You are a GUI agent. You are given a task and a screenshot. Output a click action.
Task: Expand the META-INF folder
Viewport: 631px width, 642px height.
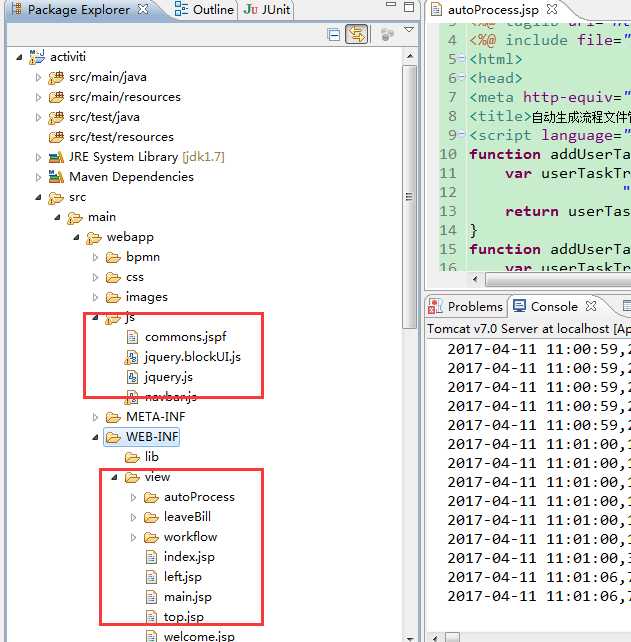pos(95,417)
